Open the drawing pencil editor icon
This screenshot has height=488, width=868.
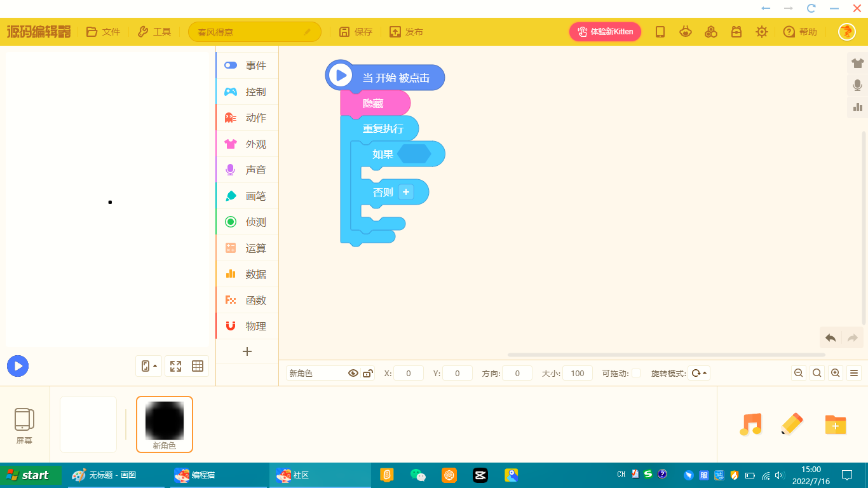click(x=792, y=424)
